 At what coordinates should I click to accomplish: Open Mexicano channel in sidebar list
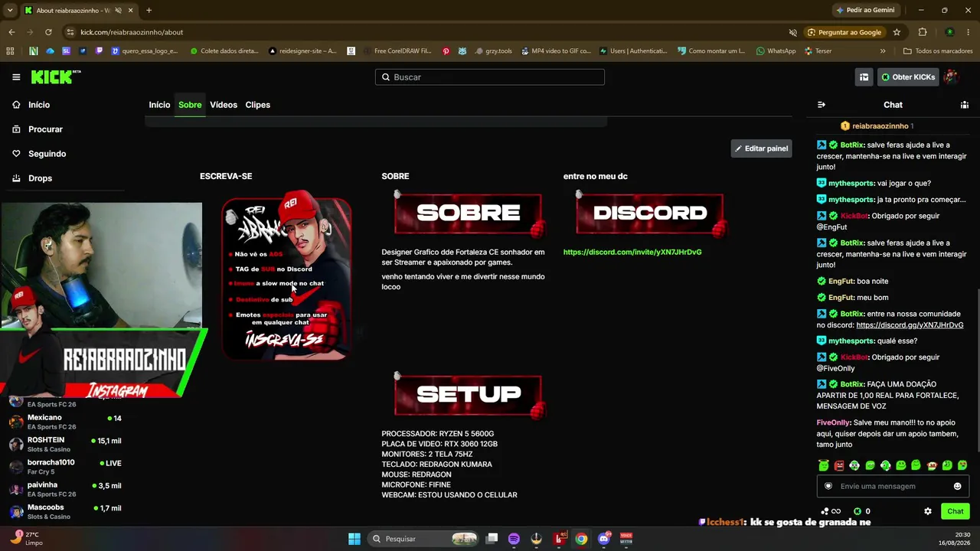pos(66,422)
